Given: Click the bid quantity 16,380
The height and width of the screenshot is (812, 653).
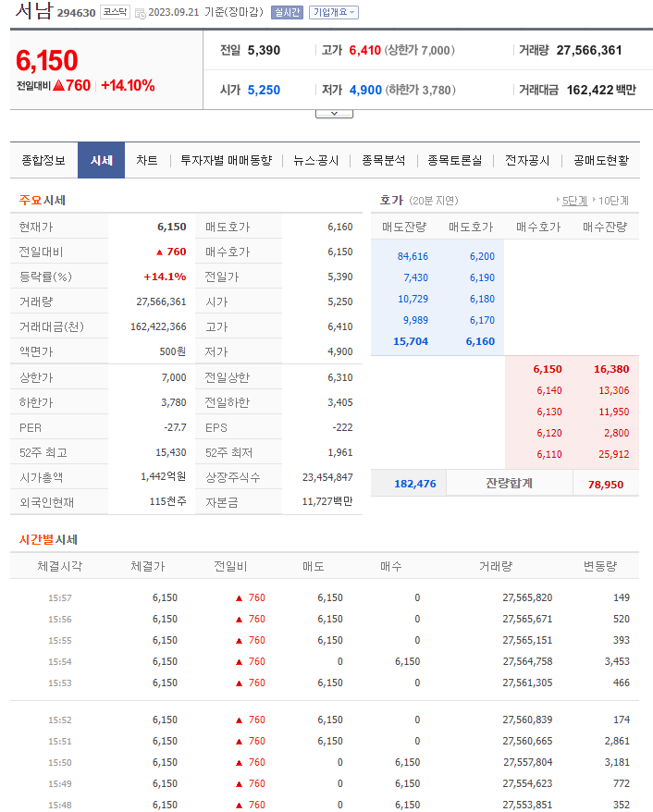Looking at the screenshot, I should coord(611,369).
